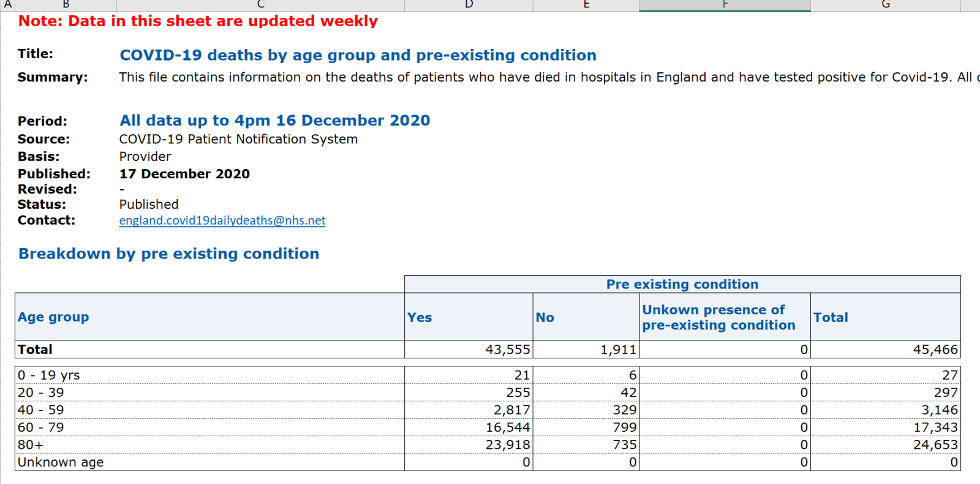Screen dimensions: 980x484
Task: Click the total deaths cell 45,466
Action: pos(935,350)
